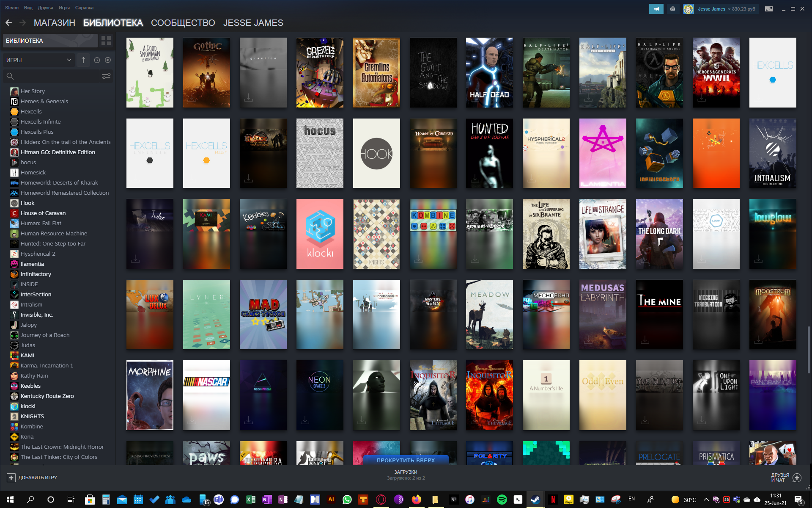Screen dimensions: 812x508
Task: Open Steam announcements megaphone icon
Action: pos(656,9)
